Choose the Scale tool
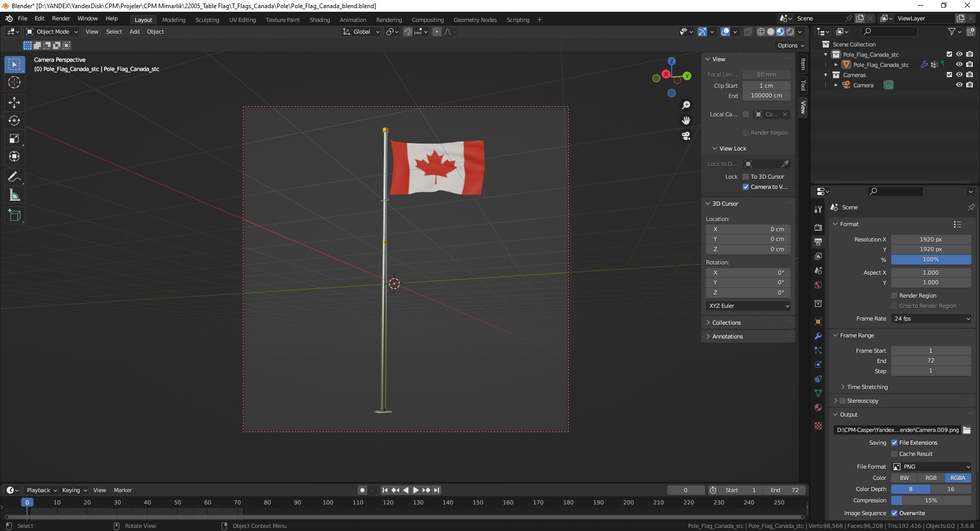Screen dimensions: 980x531 14,138
